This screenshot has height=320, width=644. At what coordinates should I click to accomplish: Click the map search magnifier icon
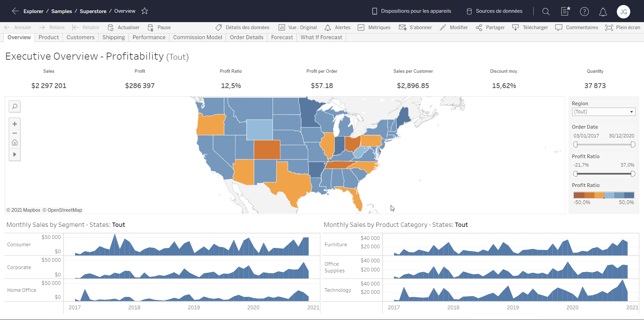(x=15, y=107)
